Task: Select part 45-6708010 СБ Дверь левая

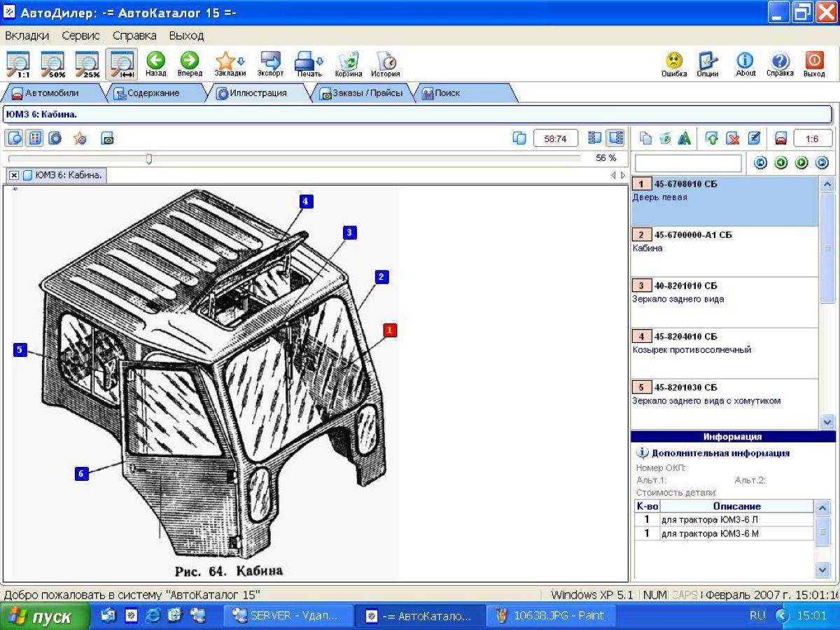Action: (724, 202)
